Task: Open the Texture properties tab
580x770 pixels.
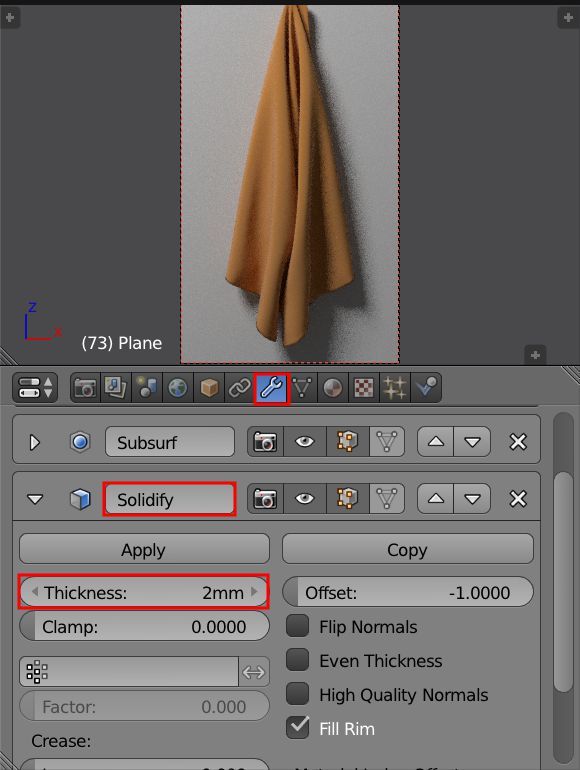Action: pos(363,388)
